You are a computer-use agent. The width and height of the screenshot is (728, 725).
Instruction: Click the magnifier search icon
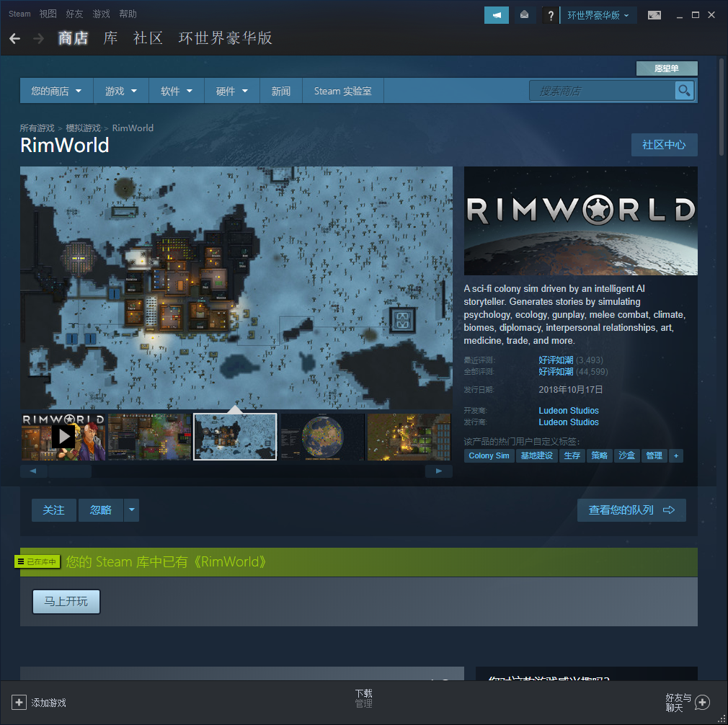(684, 91)
